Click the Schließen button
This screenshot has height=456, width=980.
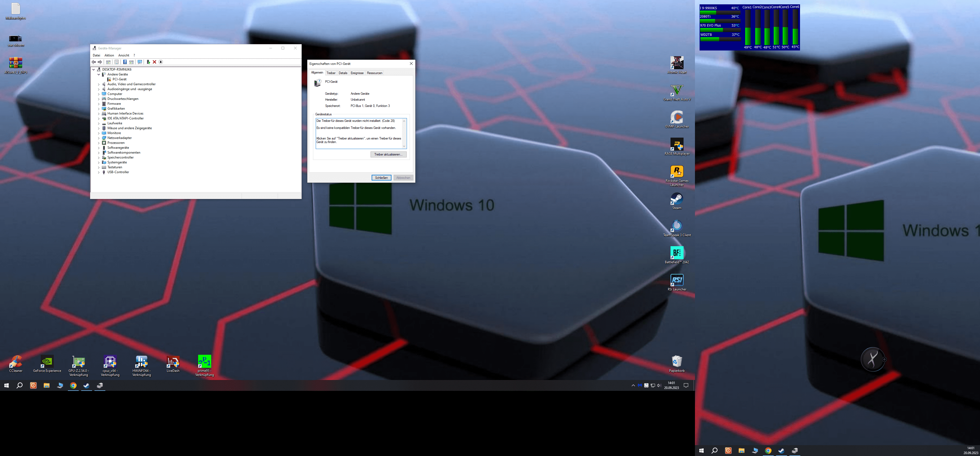pyautogui.click(x=381, y=178)
